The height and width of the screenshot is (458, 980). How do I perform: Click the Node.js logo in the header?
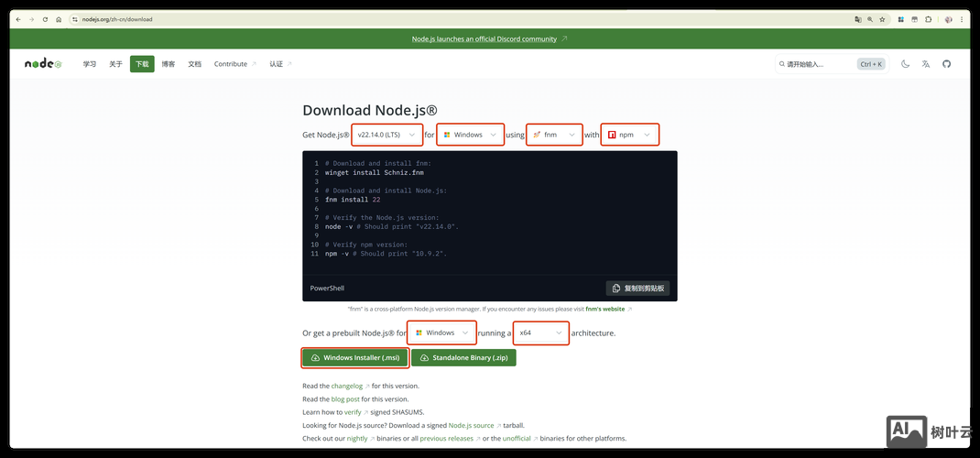(x=43, y=64)
